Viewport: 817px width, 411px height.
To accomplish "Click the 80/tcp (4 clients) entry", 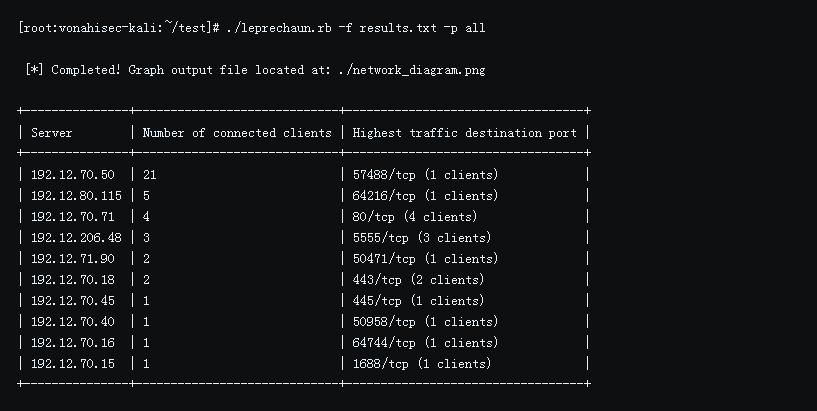I will (415, 217).
